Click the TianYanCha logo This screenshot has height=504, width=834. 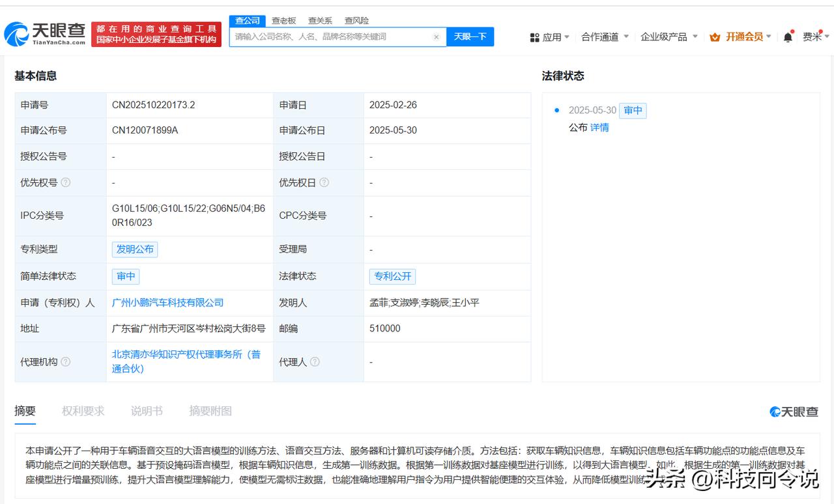pos(45,34)
